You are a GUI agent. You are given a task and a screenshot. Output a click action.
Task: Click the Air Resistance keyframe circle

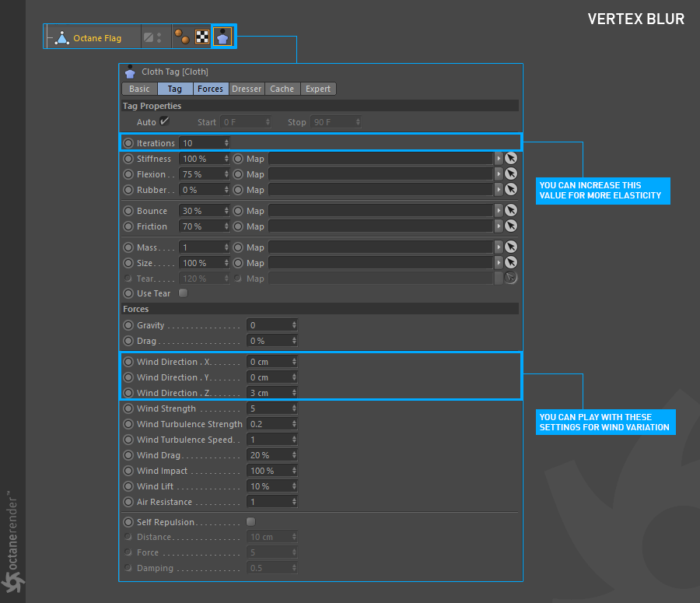click(128, 502)
